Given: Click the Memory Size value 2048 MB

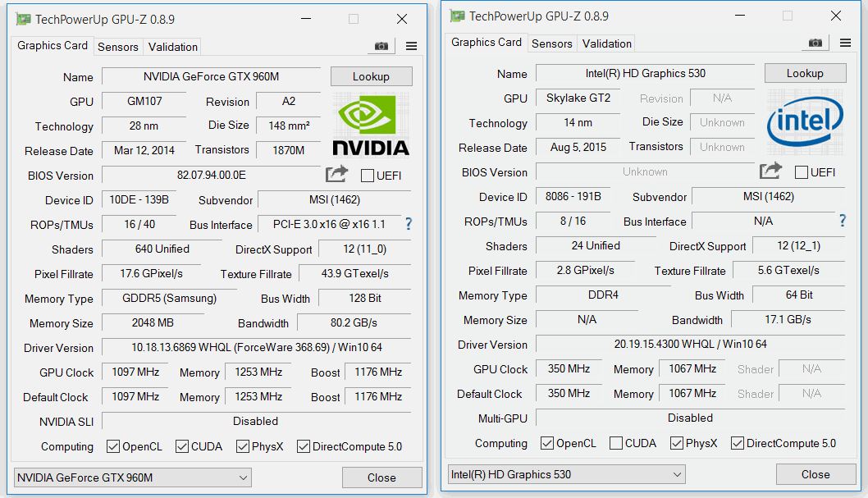Looking at the screenshot, I should [153, 322].
